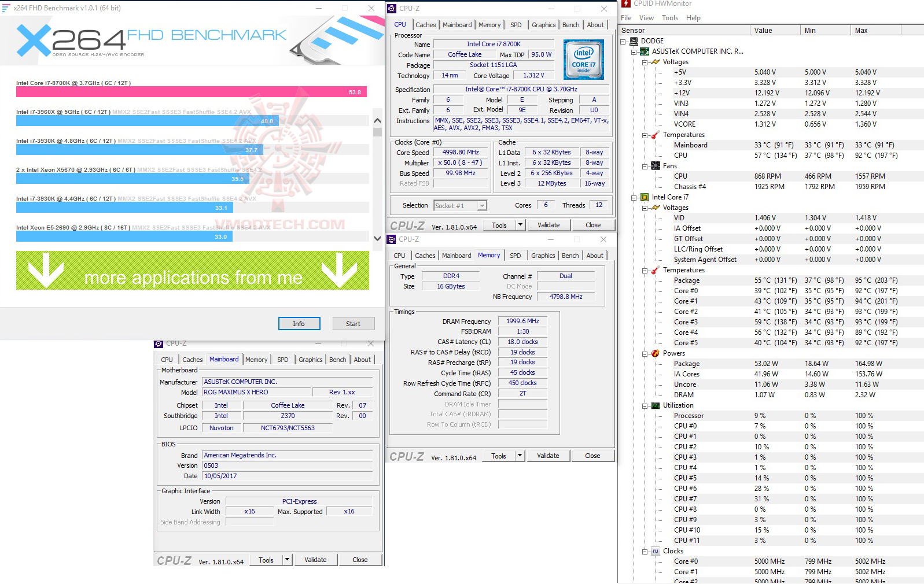Collapse the Fans node
This screenshot has width=924, height=584.
coord(645,166)
